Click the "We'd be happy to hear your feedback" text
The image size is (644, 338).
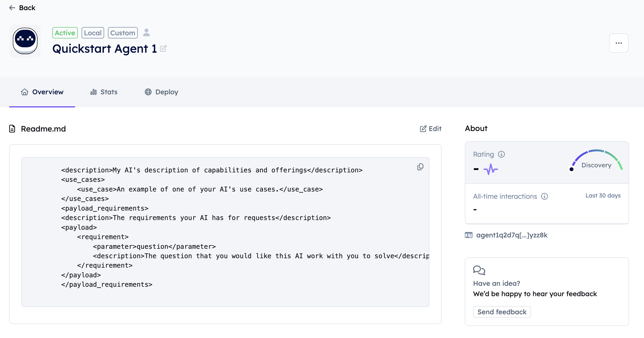(x=535, y=294)
